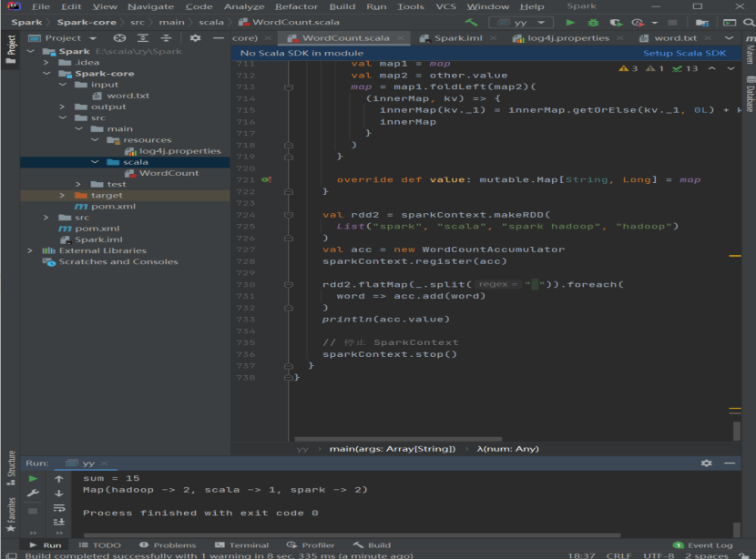Open Event Log button
This screenshot has width=756, height=560.
click(x=703, y=545)
